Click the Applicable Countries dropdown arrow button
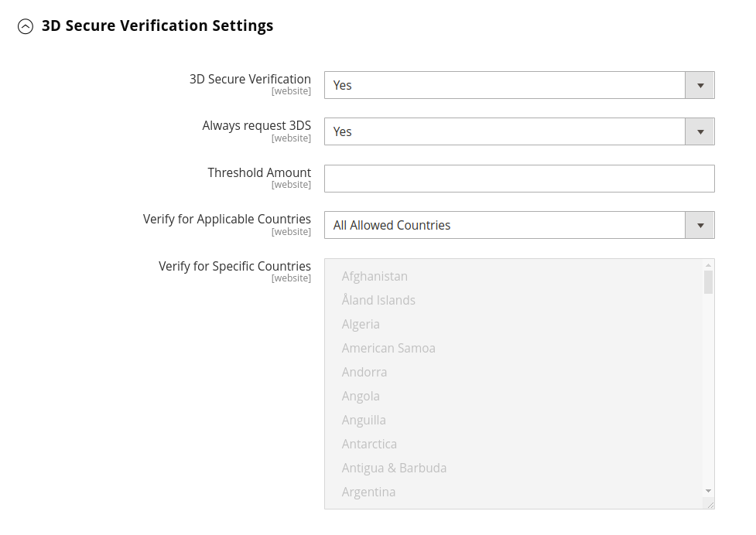The image size is (756, 535). (x=700, y=225)
